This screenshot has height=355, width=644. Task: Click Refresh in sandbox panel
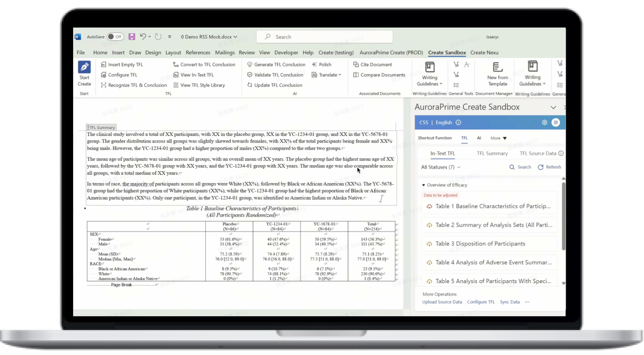(x=549, y=167)
